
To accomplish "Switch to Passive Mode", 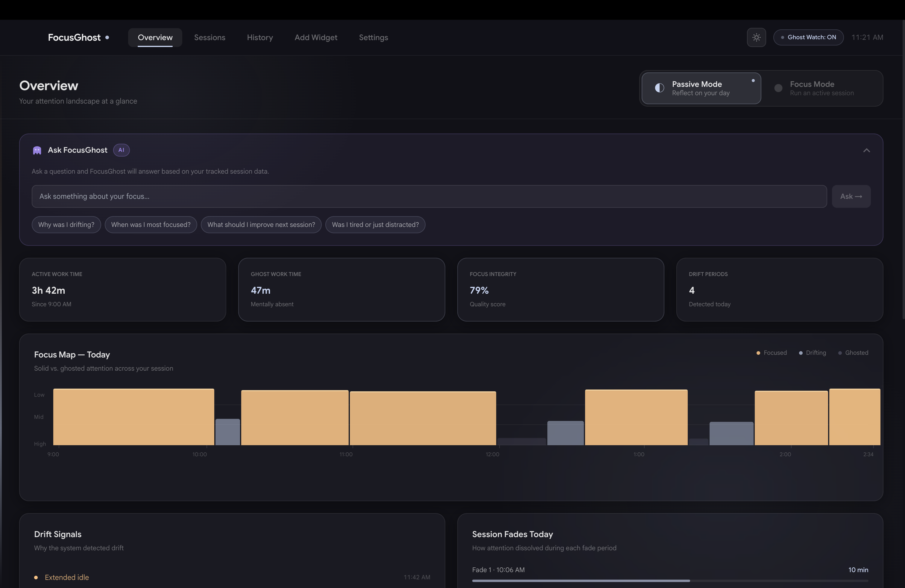I will pos(701,88).
